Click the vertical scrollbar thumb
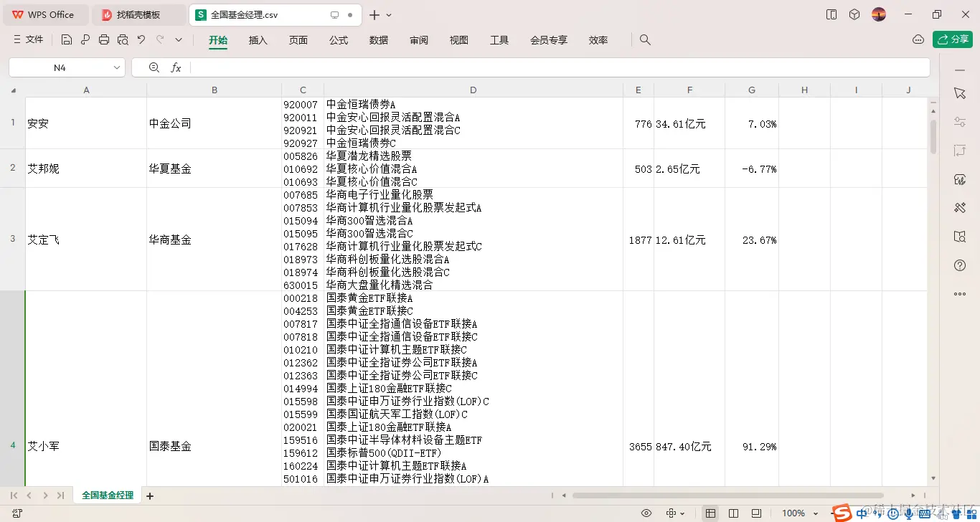The width and height of the screenshot is (980, 522). tap(933, 136)
